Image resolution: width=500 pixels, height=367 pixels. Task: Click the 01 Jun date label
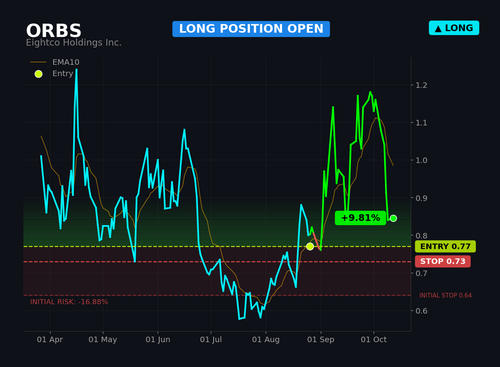pos(158,340)
